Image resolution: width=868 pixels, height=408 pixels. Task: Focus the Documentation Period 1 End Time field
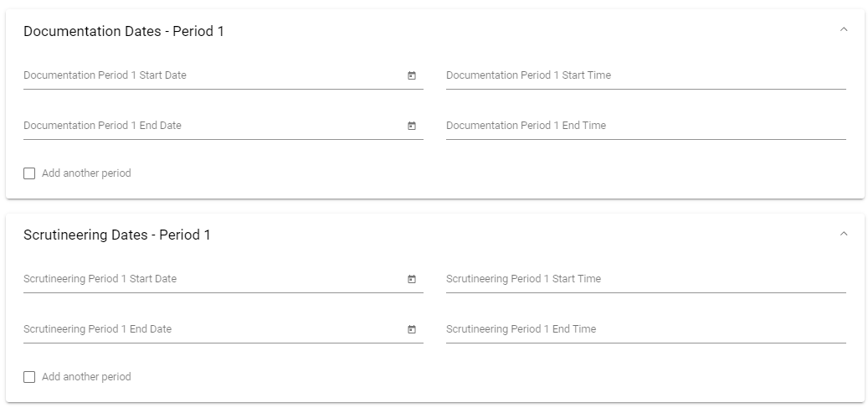tap(646, 127)
